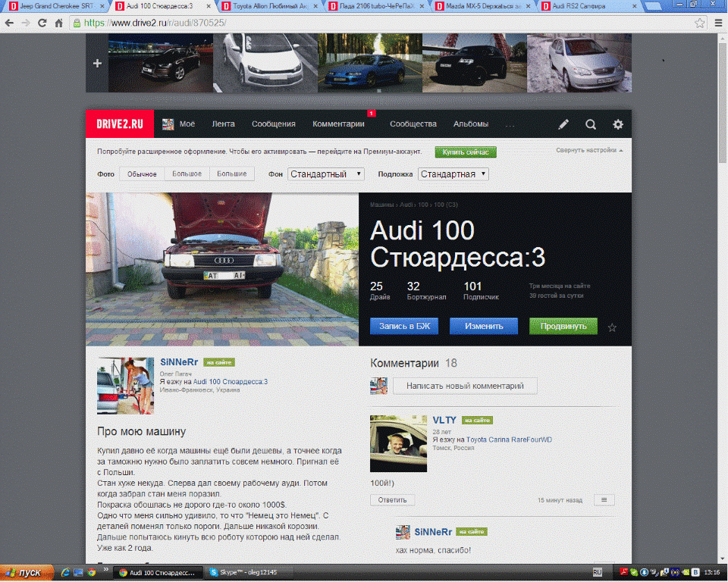This screenshot has width=728, height=582.
Task: Click the RU language indicator in tray
Action: coord(597,572)
